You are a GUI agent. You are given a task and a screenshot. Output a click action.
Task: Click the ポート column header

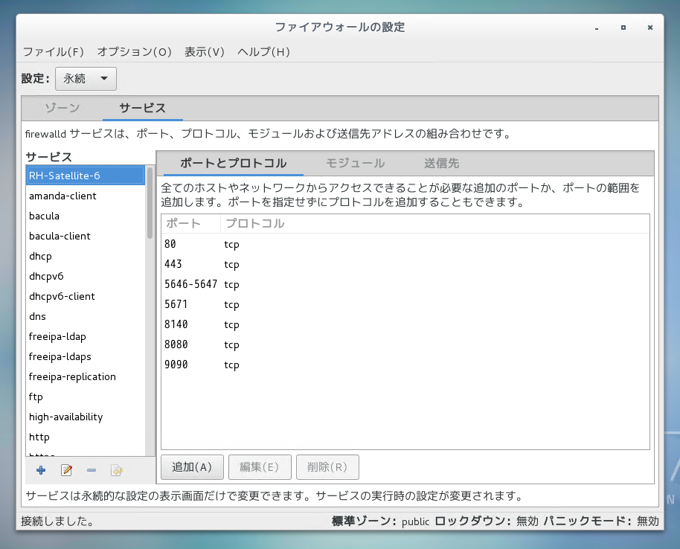[x=191, y=224]
